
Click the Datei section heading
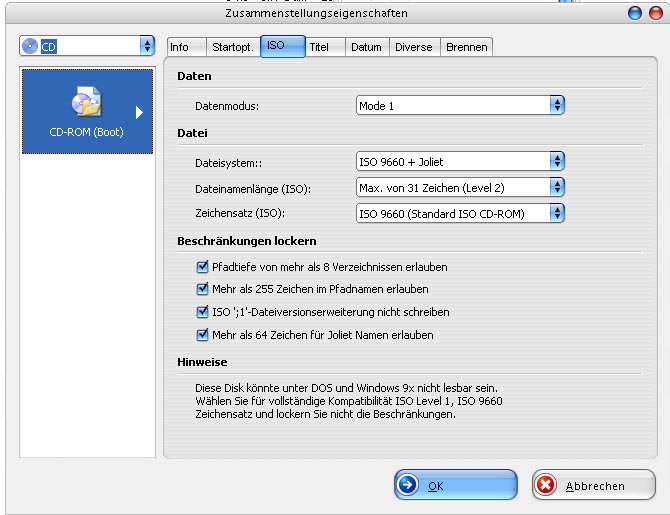pos(192,133)
